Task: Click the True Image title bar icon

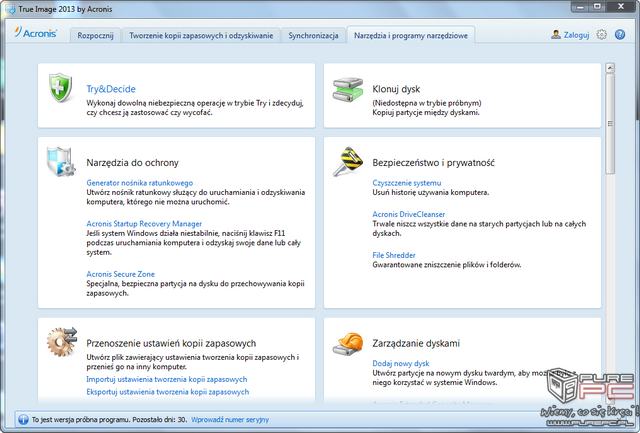Action: (x=10, y=9)
